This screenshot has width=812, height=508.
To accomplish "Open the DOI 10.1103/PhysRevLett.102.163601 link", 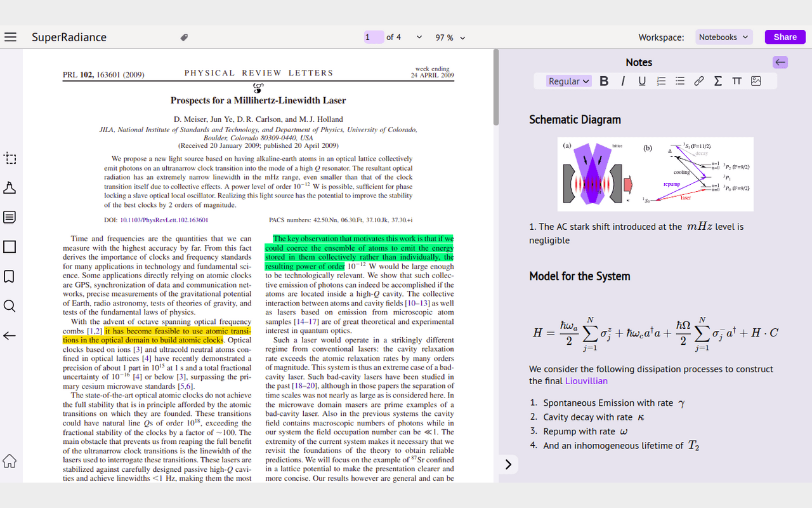I will [164, 220].
